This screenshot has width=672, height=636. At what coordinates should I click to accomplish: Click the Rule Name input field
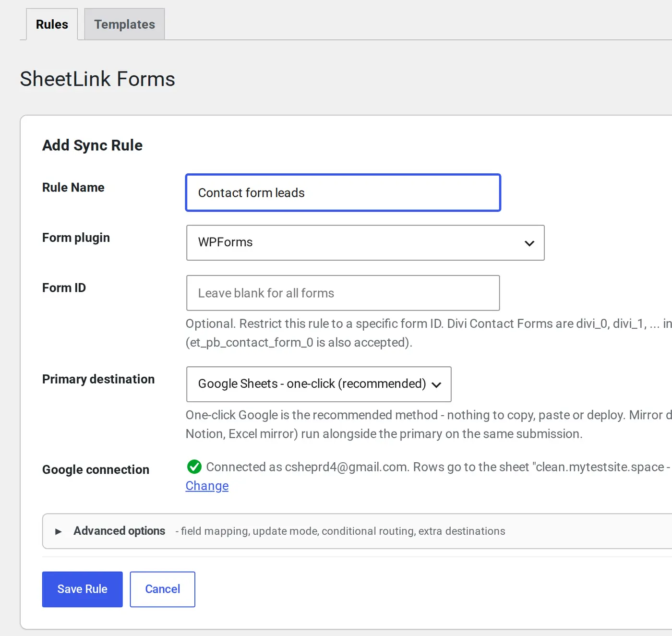343,192
